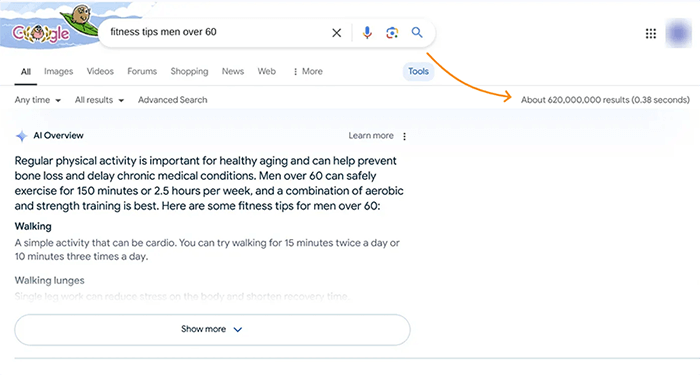This screenshot has height=375, width=700.
Task: Select the All results tab
Action: point(26,71)
